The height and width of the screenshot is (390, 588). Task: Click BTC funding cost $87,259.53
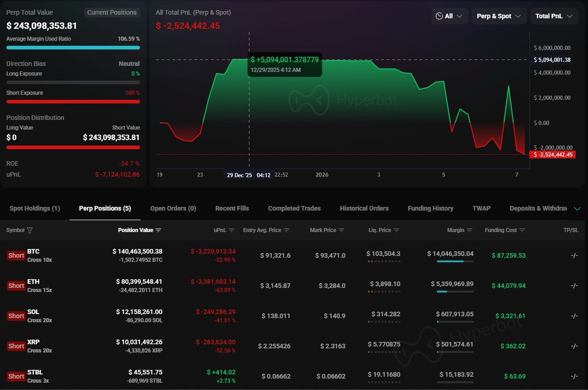click(509, 255)
